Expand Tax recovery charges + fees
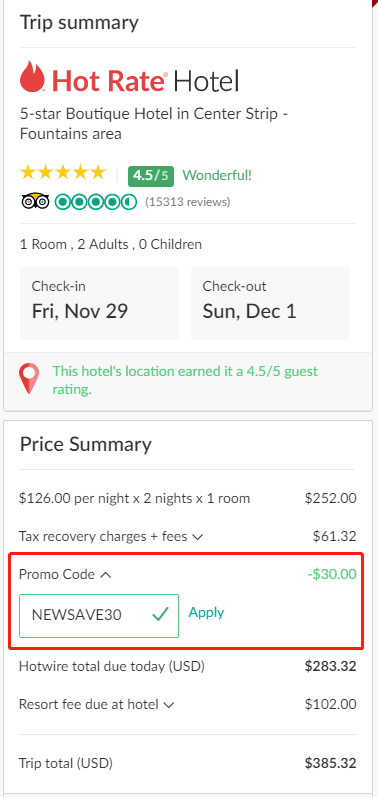 (x=111, y=536)
